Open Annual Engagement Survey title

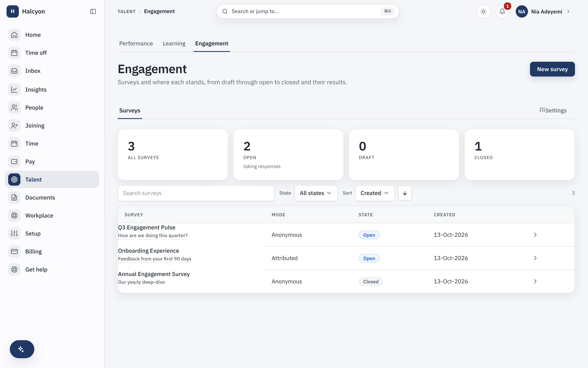point(154,274)
